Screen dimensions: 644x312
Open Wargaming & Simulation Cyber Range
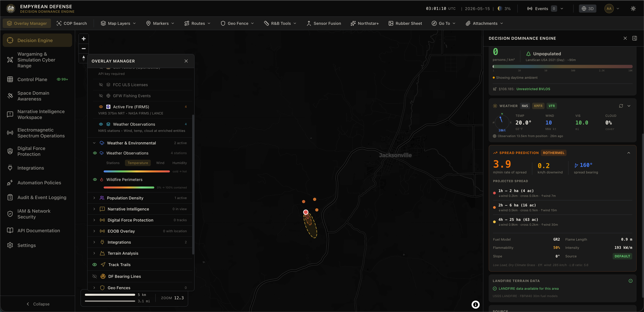[x=37, y=60]
